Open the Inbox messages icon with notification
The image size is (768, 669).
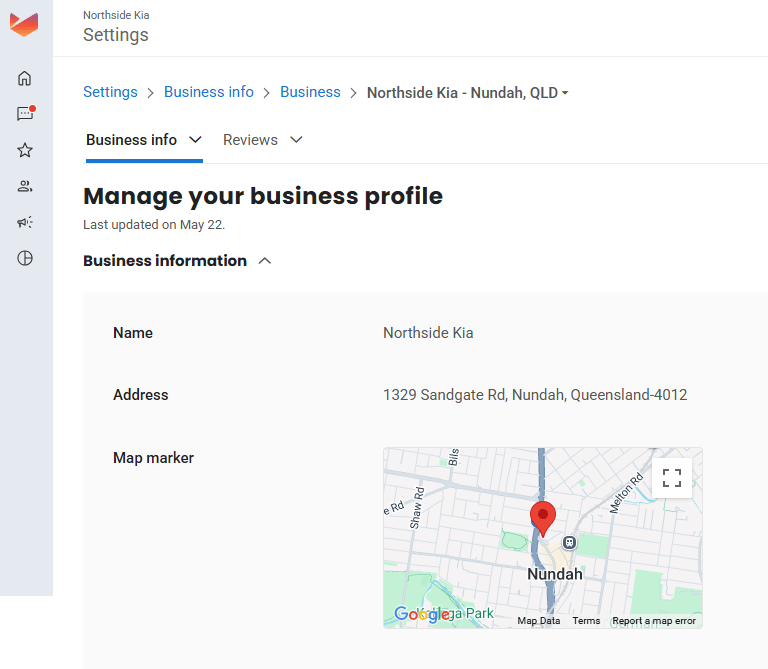25,114
